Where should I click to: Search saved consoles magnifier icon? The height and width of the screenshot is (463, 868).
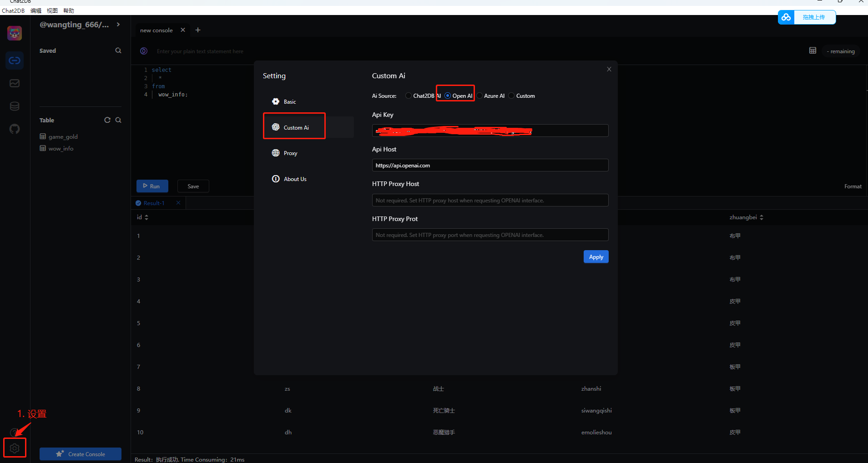coord(118,50)
